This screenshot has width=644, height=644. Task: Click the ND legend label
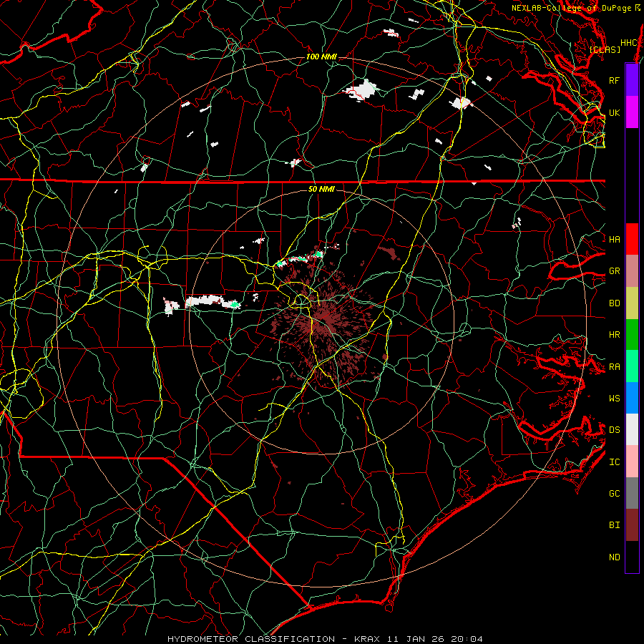(615, 557)
